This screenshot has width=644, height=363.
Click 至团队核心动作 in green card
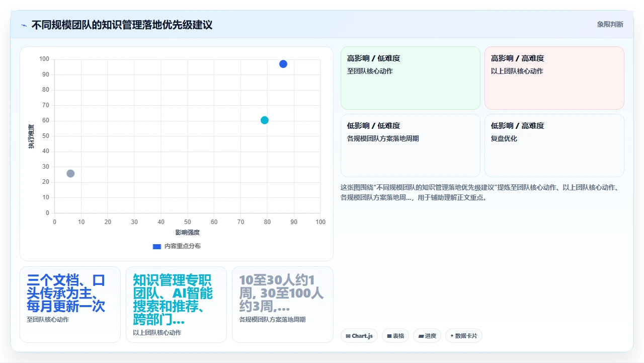370,71
